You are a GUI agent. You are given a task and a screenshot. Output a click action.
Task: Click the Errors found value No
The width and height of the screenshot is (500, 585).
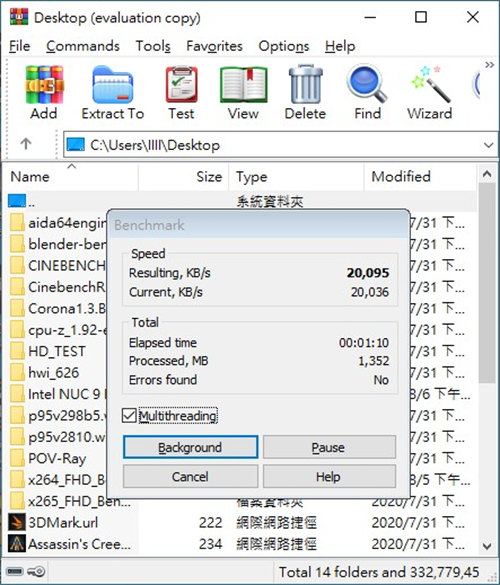[x=381, y=380]
